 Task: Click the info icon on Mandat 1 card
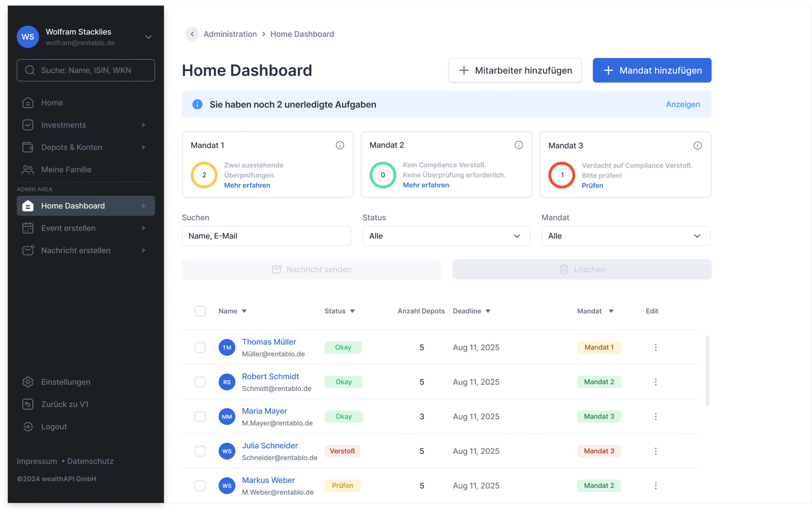(x=340, y=145)
